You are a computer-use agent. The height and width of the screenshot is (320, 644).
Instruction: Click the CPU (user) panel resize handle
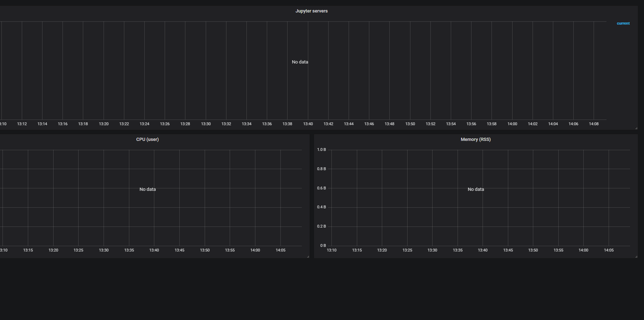pyautogui.click(x=308, y=256)
